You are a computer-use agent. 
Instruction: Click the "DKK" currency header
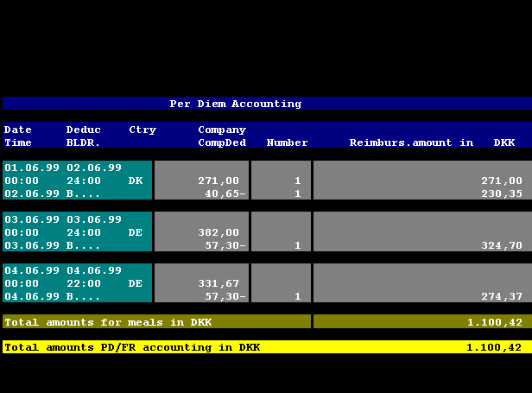tap(504, 143)
